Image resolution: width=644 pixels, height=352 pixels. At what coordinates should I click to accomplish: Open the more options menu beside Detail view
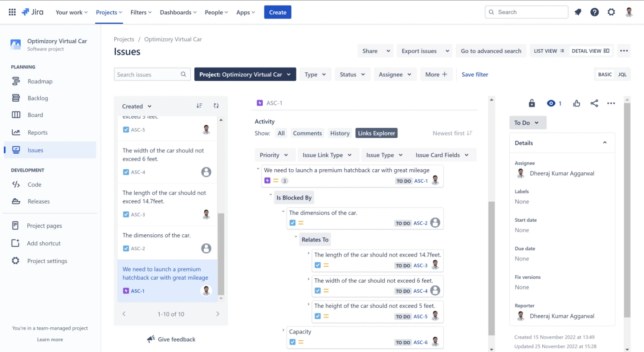[624, 51]
